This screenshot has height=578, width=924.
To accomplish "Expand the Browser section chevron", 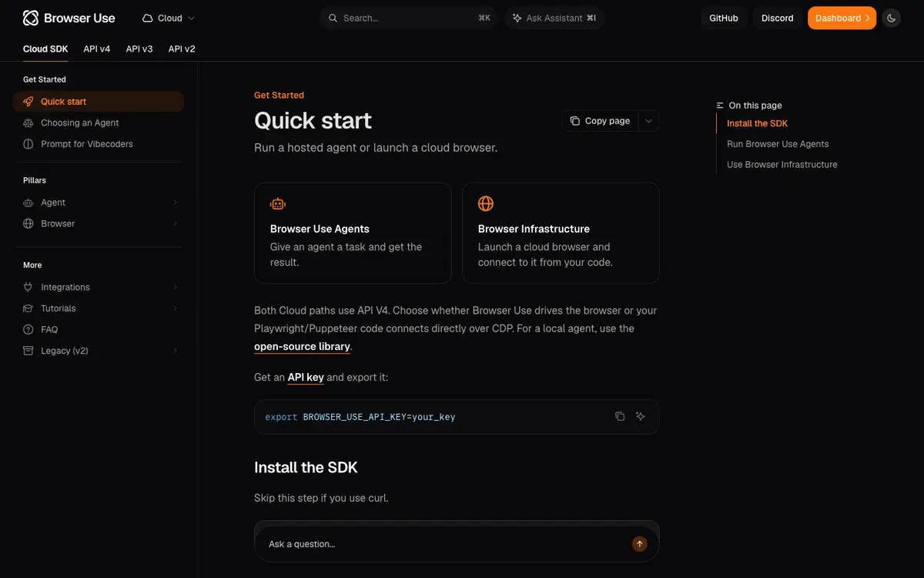I will [176, 223].
